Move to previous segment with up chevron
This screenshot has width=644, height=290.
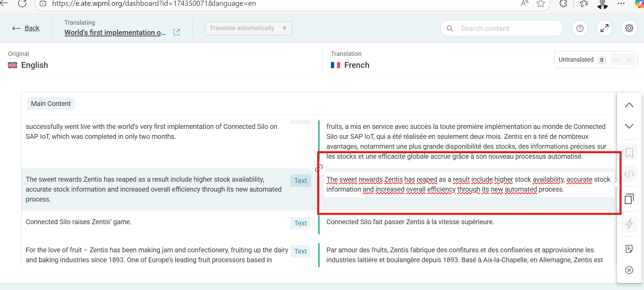point(629,105)
